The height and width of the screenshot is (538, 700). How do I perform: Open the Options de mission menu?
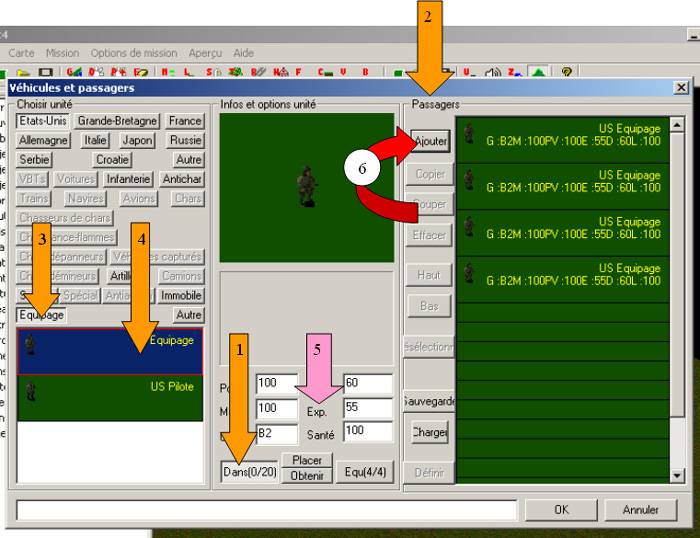tap(134, 53)
